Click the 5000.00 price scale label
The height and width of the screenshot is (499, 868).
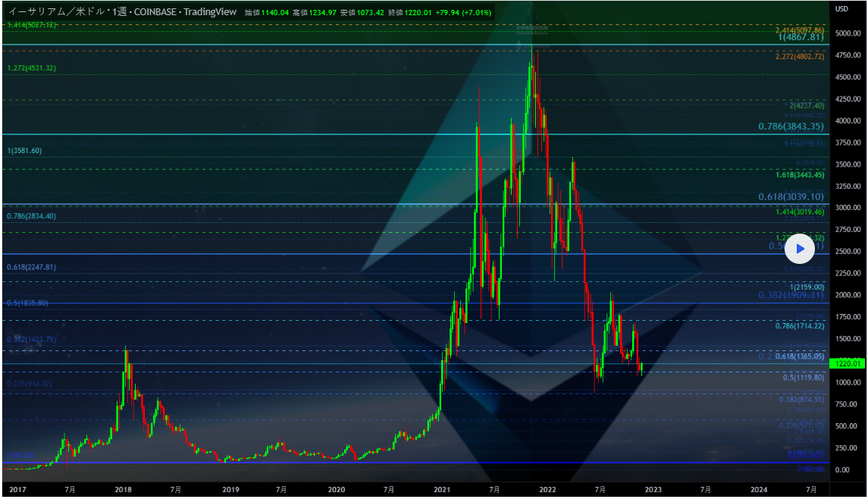[847, 34]
